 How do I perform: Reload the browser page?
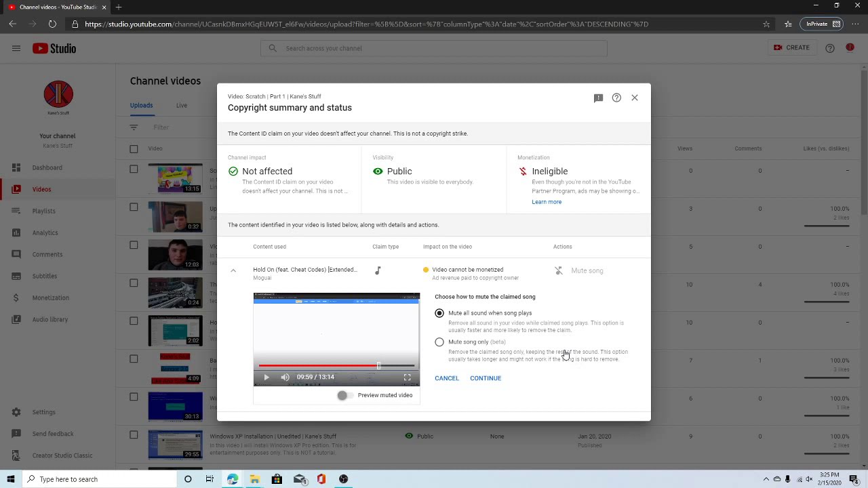click(52, 24)
